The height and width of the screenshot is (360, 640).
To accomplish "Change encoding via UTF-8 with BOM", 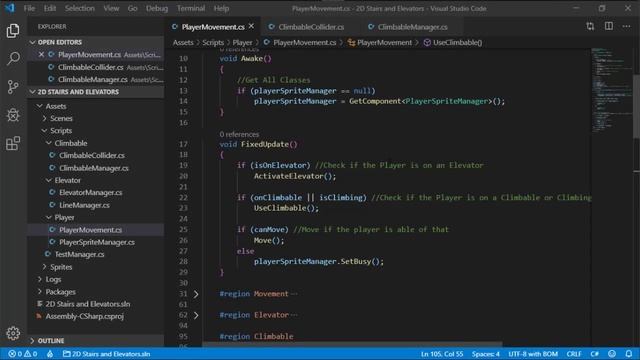I will (533, 354).
